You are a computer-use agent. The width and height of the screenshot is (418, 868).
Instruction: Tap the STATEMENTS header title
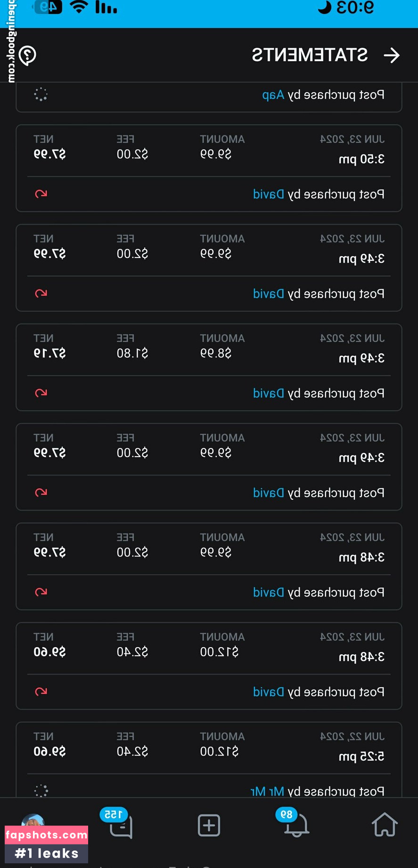coord(310,56)
